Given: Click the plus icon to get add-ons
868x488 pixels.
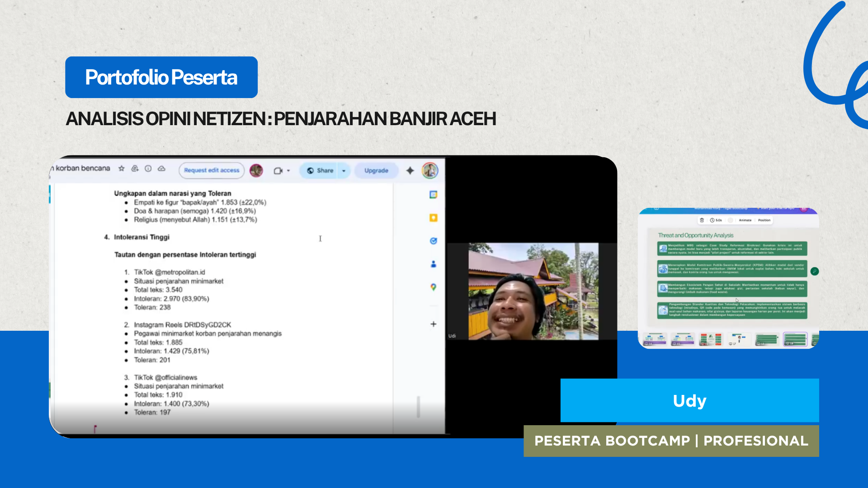Looking at the screenshot, I should 433,324.
